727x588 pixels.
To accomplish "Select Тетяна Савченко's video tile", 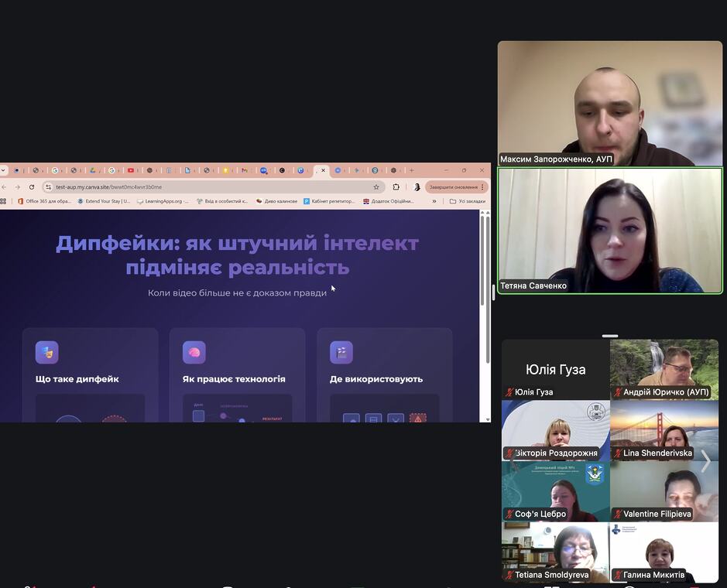I will tap(609, 231).
